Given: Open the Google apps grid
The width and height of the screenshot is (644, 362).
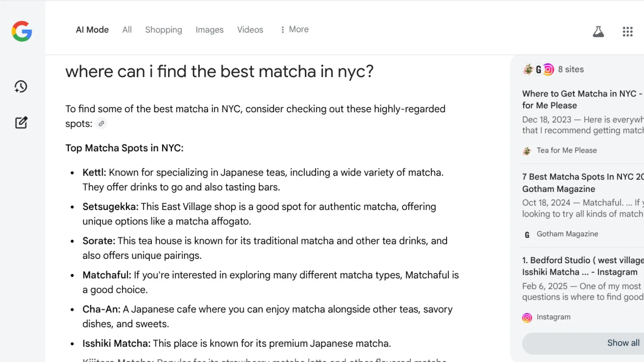Looking at the screenshot, I should point(627,32).
